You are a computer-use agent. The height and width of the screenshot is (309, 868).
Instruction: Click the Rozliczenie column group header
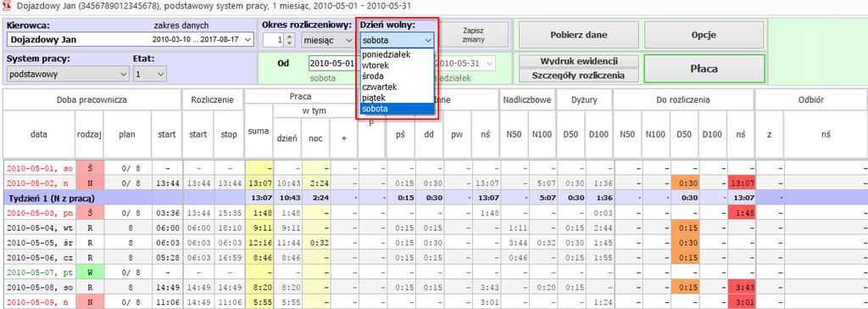point(213,100)
